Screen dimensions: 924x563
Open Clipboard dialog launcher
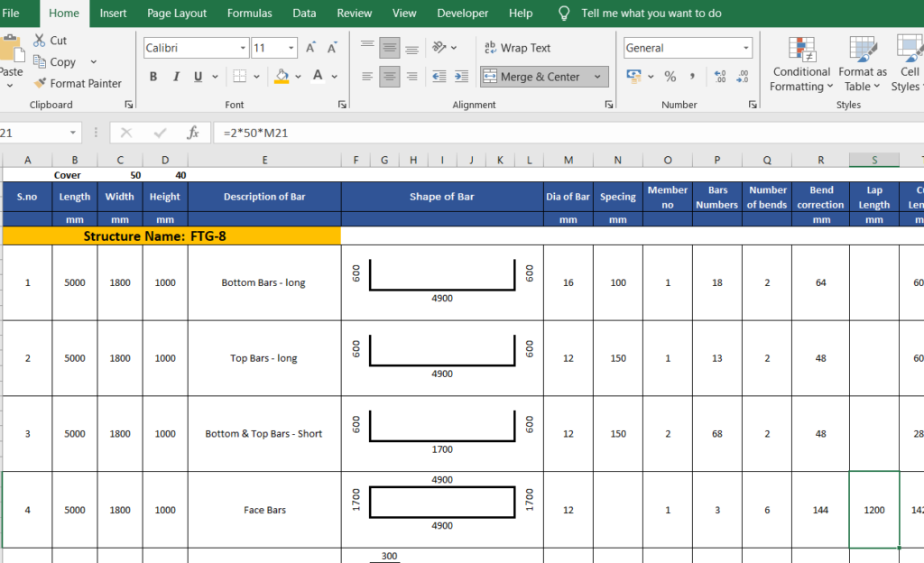128,105
